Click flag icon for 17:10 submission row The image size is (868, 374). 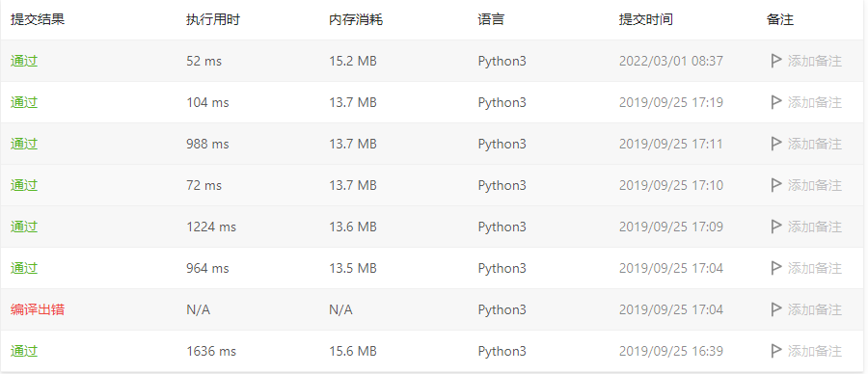pos(776,185)
